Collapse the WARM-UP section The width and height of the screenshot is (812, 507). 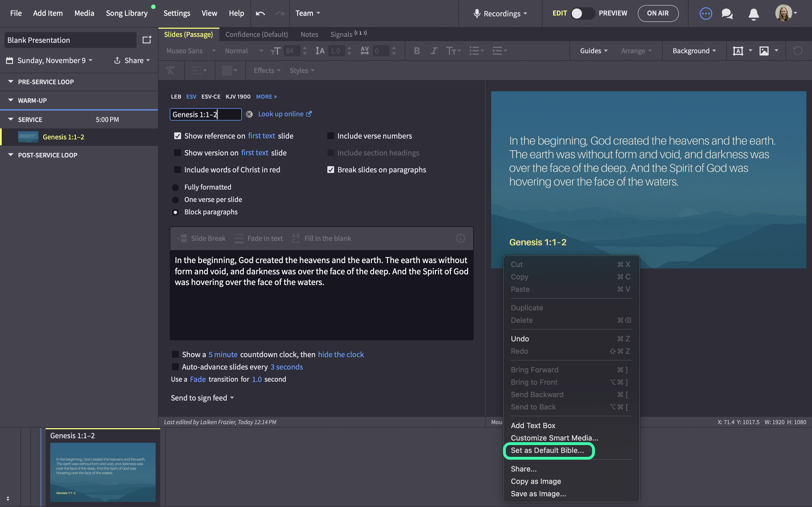tap(11, 100)
